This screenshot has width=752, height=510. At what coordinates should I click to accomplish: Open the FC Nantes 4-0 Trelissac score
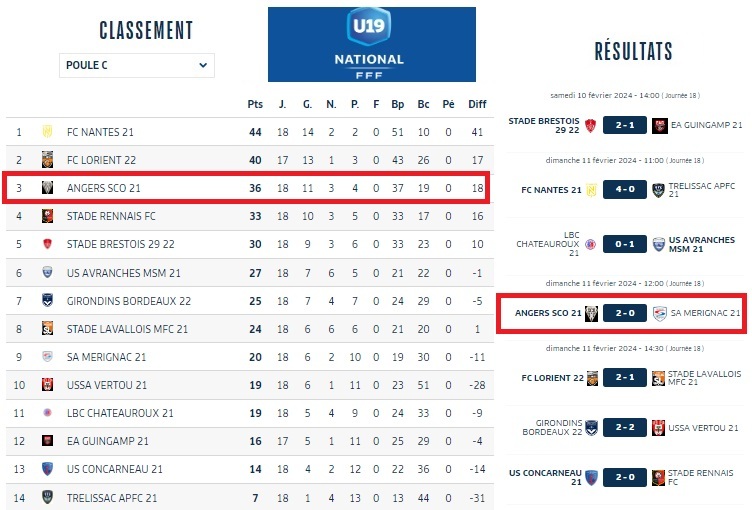pos(625,190)
